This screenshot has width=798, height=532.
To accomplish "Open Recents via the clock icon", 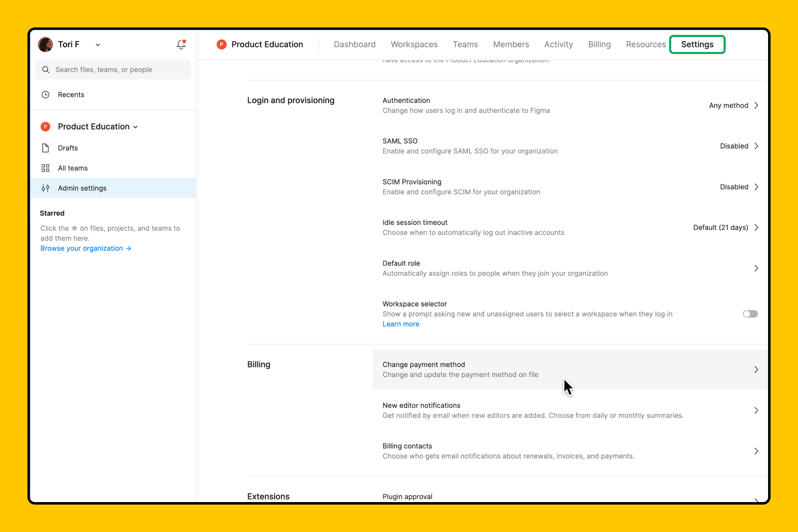I will coord(45,94).
